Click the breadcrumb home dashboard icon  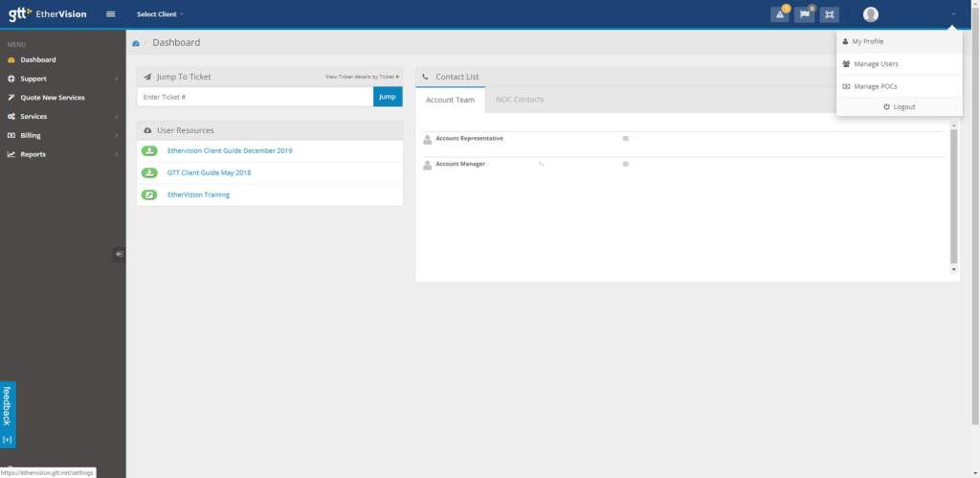click(136, 43)
